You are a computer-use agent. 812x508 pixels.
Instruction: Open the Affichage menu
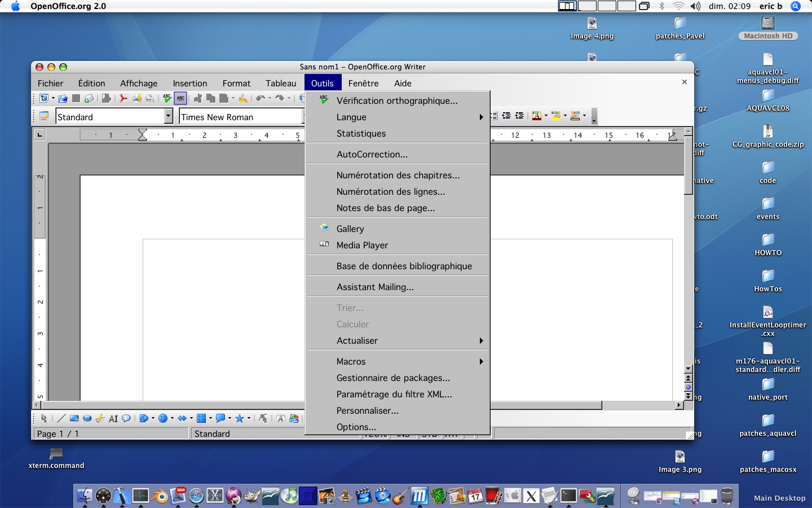tap(139, 83)
